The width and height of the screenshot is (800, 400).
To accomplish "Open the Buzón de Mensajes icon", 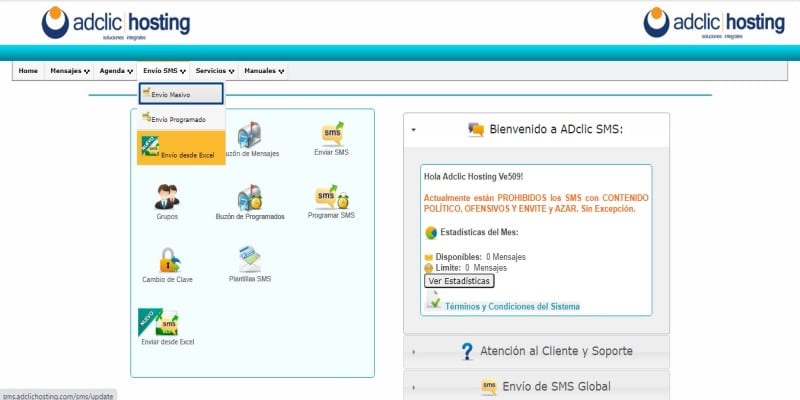I will click(249, 135).
